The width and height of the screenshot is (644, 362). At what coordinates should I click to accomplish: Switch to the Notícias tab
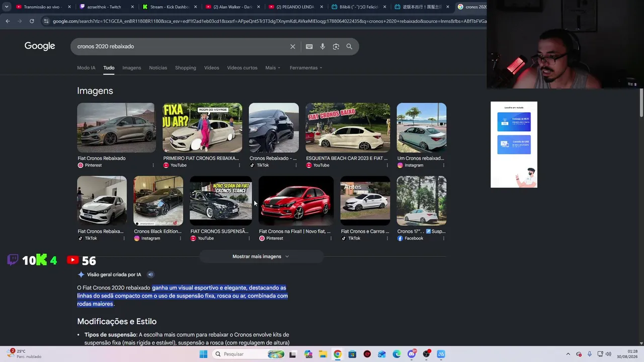coord(158,68)
